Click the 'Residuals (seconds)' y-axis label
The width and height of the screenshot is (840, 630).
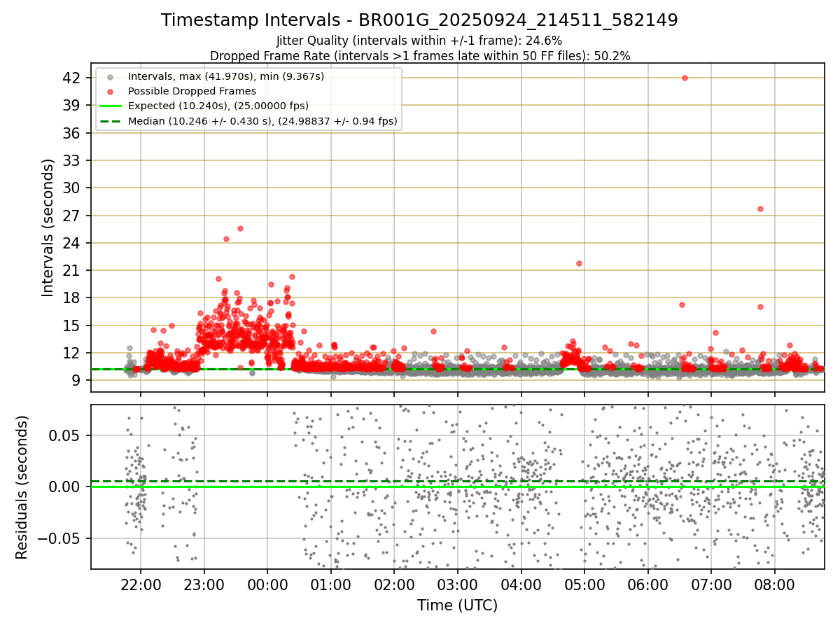[x=22, y=487]
